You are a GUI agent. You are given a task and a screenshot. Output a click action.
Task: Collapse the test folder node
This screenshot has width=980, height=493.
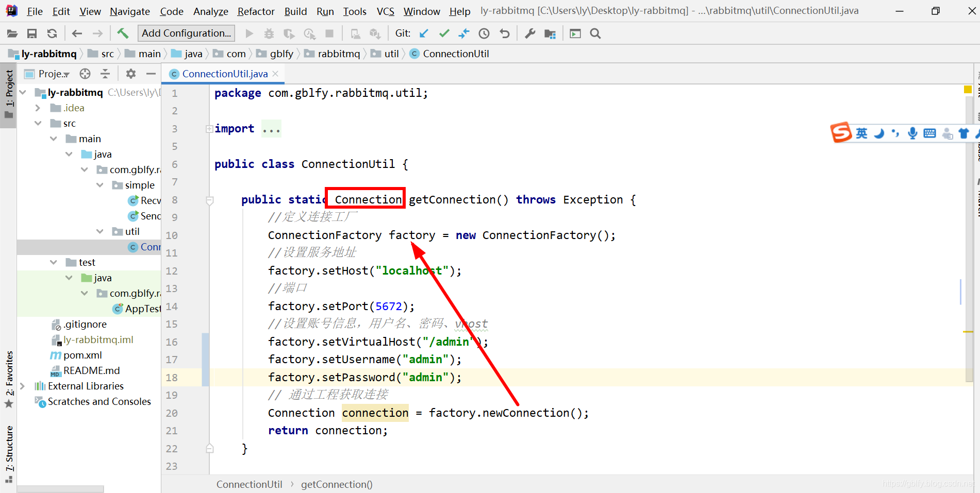(x=54, y=262)
